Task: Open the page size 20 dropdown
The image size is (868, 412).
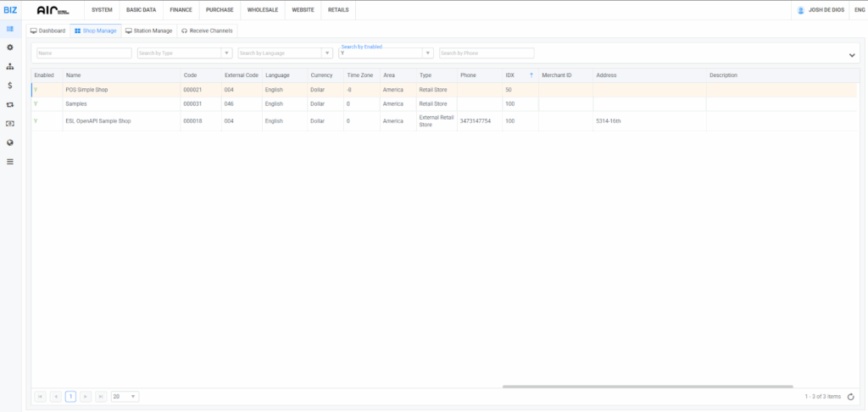Action: (x=134, y=396)
